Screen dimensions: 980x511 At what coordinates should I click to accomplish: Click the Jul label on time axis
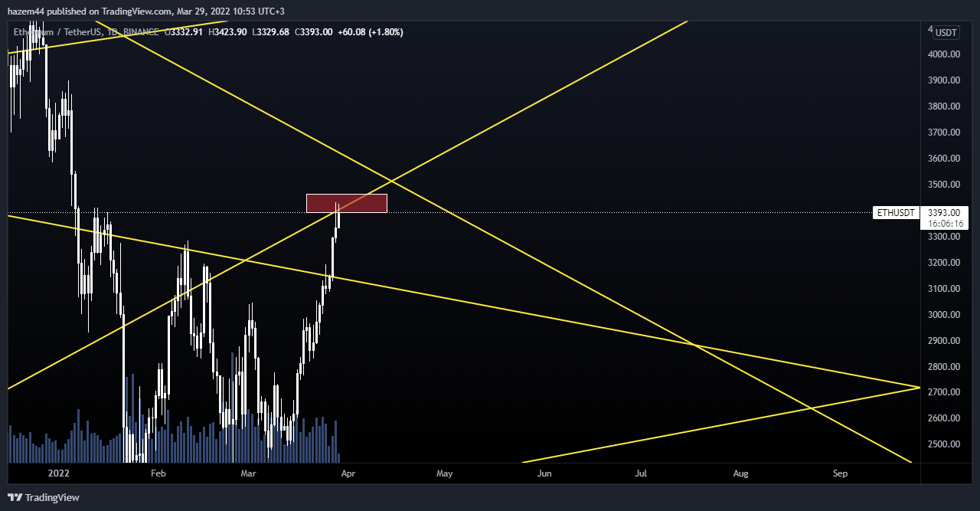pyautogui.click(x=641, y=473)
